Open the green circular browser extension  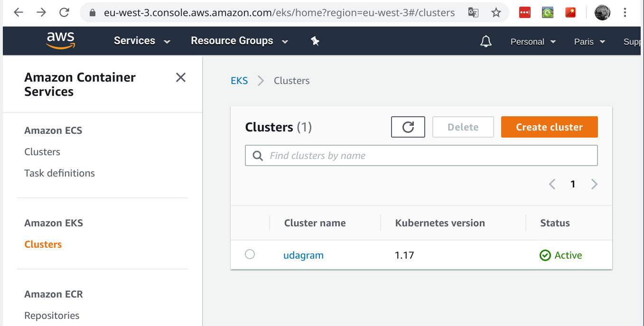pos(548,13)
